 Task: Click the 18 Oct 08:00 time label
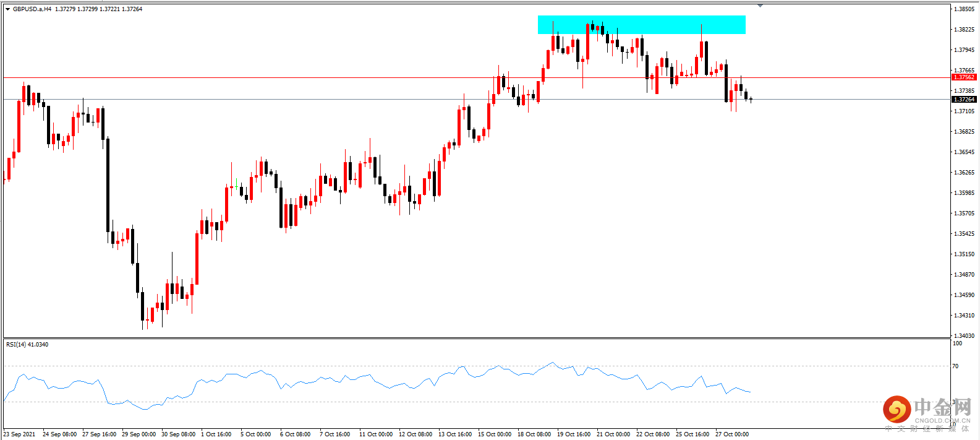click(x=534, y=434)
